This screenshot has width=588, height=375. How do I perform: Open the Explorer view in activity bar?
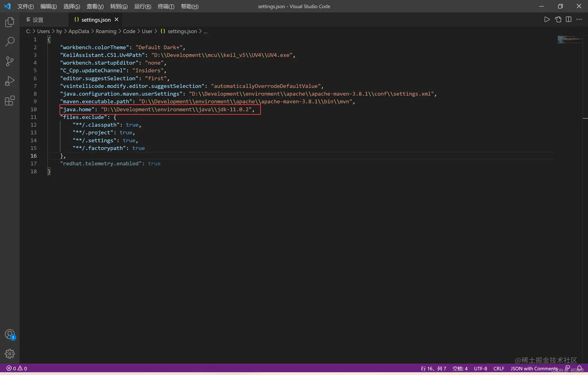[10, 23]
